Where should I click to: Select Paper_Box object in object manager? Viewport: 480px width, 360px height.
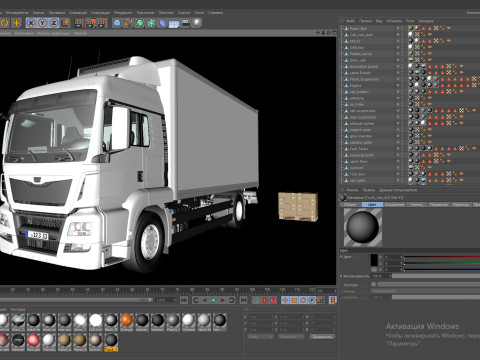358,29
